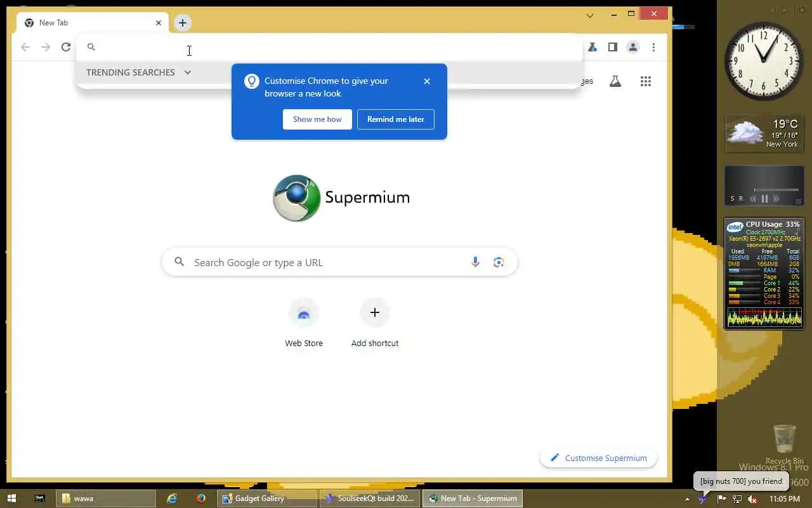Focus the address bar omnibox

coord(329,47)
